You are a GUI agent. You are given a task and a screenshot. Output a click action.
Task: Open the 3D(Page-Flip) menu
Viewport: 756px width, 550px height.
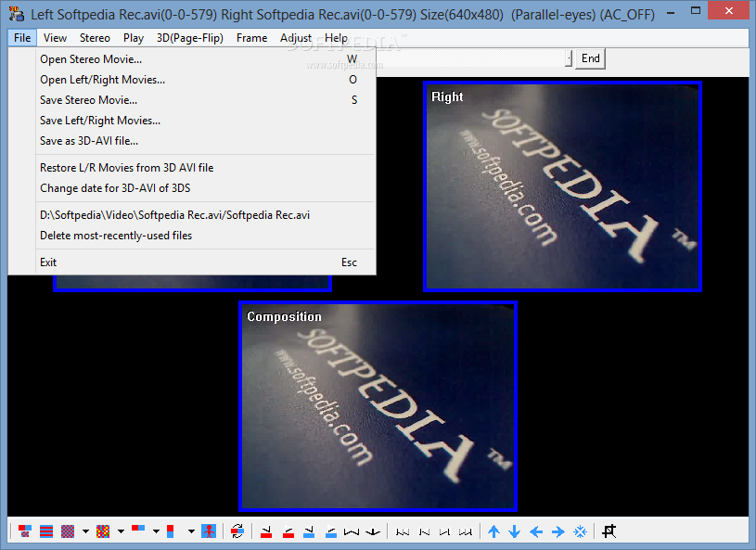click(190, 38)
